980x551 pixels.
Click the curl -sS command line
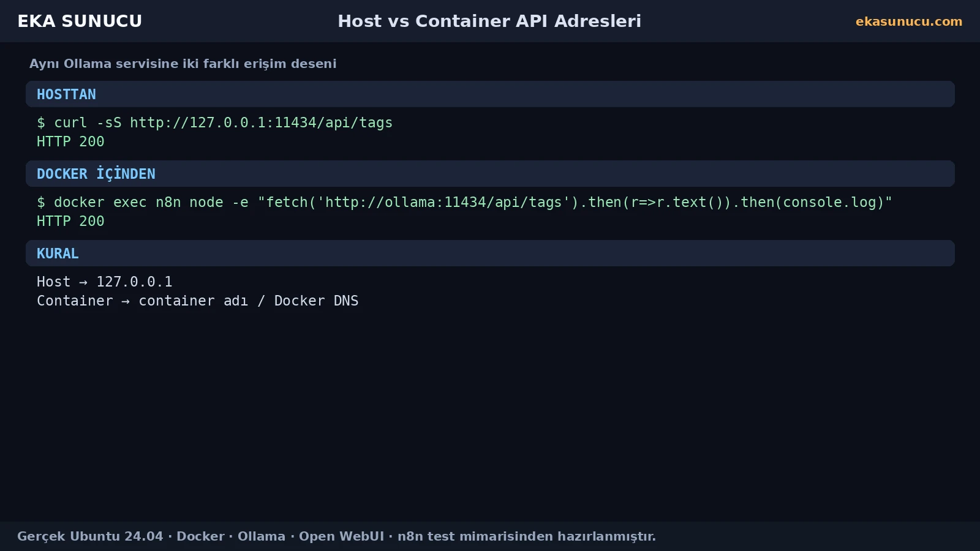(x=214, y=122)
